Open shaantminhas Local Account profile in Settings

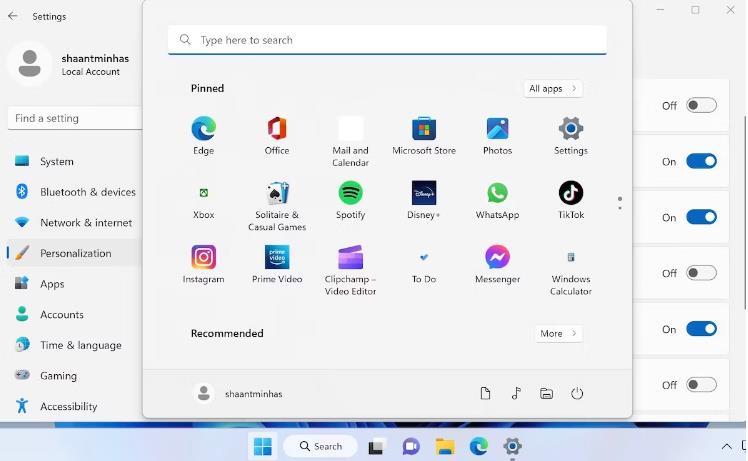[x=70, y=64]
